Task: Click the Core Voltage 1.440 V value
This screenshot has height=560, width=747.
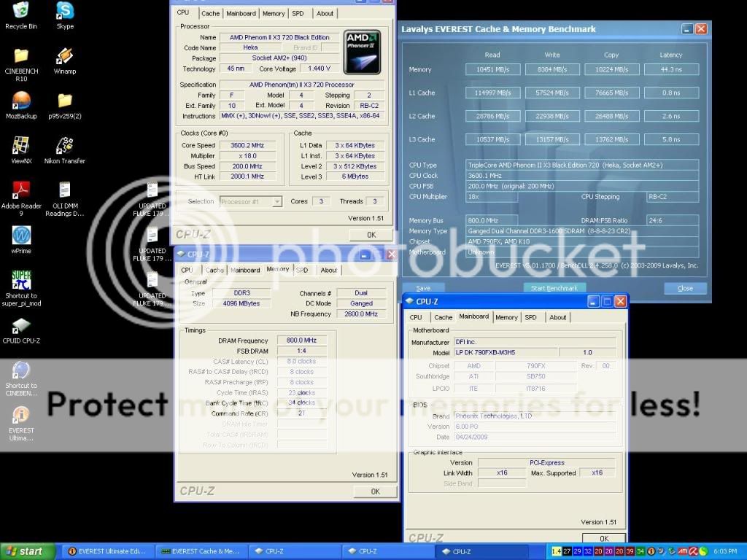Action: coord(320,69)
